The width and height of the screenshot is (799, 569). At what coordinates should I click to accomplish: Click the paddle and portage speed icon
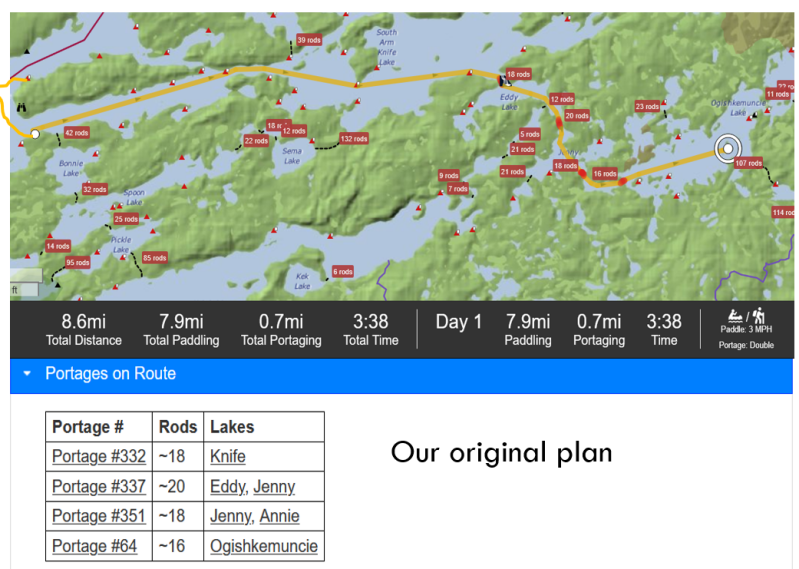tap(746, 316)
